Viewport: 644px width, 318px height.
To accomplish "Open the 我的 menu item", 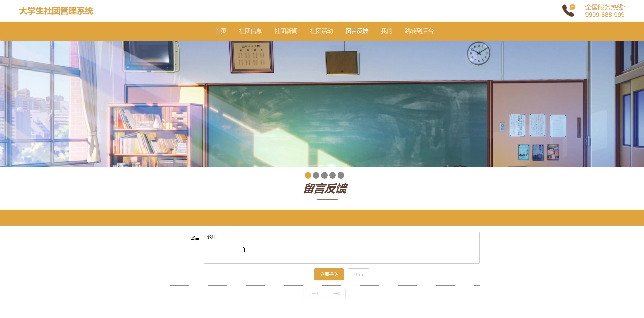I will coord(386,31).
